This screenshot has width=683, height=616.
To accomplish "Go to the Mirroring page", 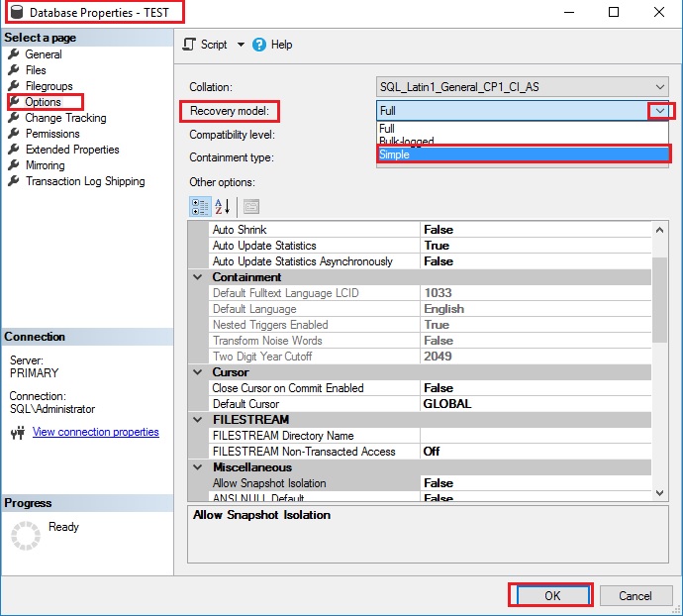I will 45,165.
